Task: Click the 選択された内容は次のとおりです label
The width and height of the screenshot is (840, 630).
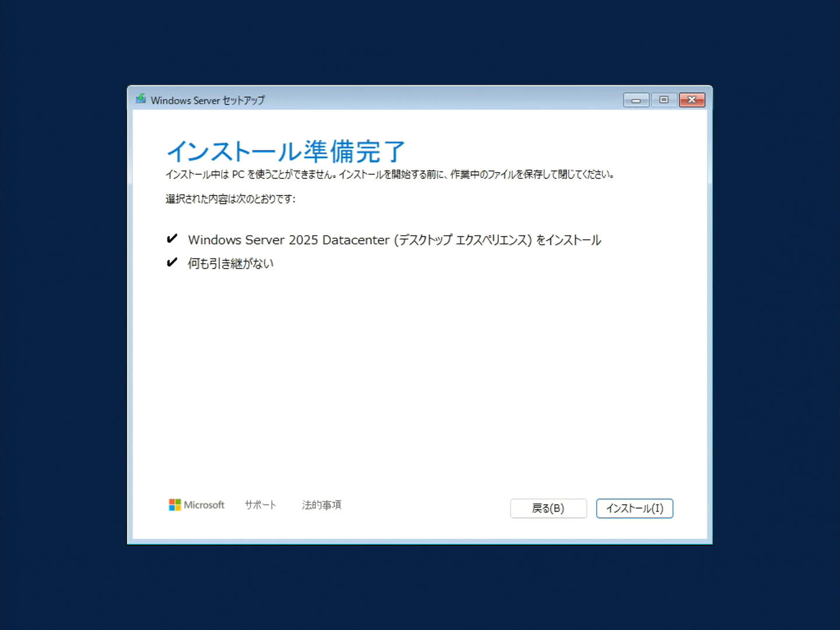Action: (x=230, y=199)
